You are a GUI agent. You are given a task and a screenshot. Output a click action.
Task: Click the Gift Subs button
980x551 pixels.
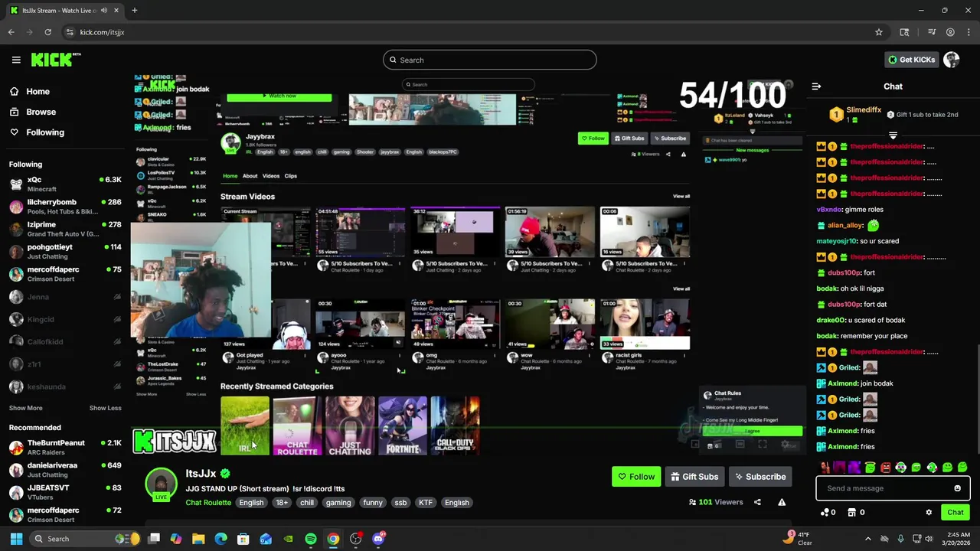click(x=694, y=477)
